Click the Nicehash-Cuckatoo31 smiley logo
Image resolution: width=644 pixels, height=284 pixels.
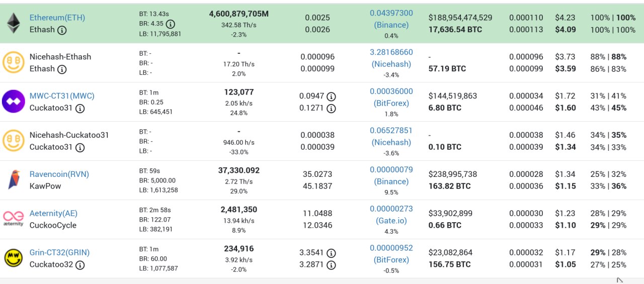pos(14,141)
